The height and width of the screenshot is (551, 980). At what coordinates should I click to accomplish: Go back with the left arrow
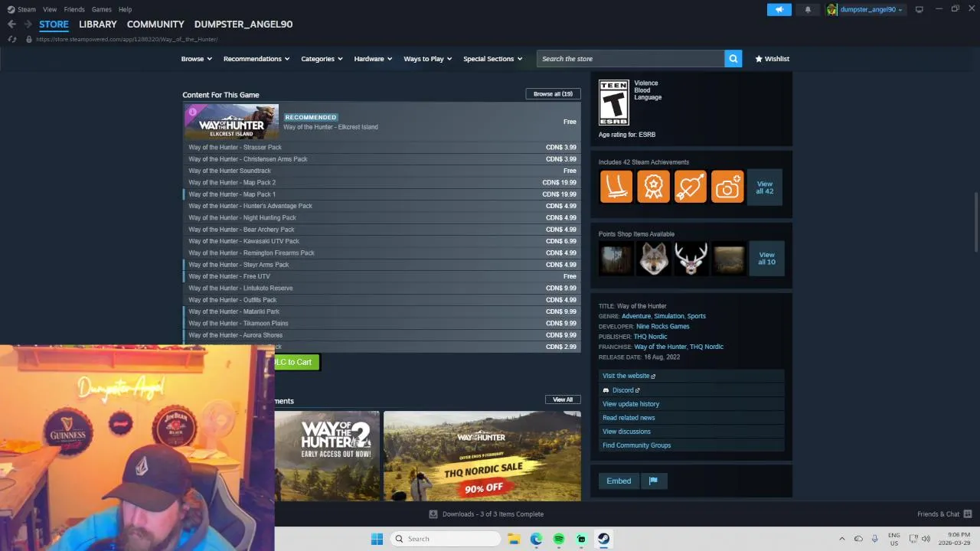[11, 24]
